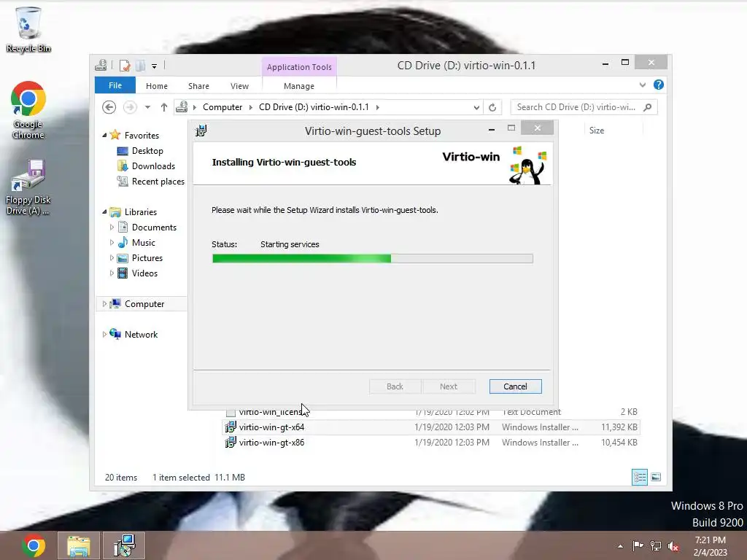Image resolution: width=747 pixels, height=560 pixels.
Task: Click the Action Center flag tray icon
Action: [x=638, y=545]
